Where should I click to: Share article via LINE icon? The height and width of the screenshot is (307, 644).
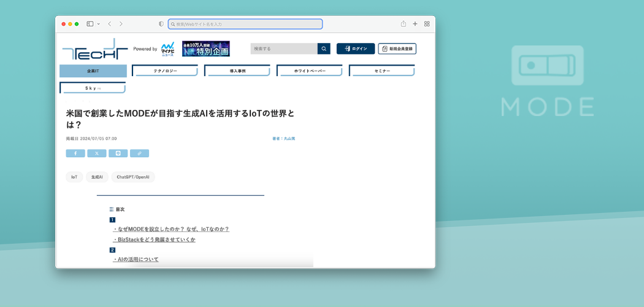[x=118, y=153]
